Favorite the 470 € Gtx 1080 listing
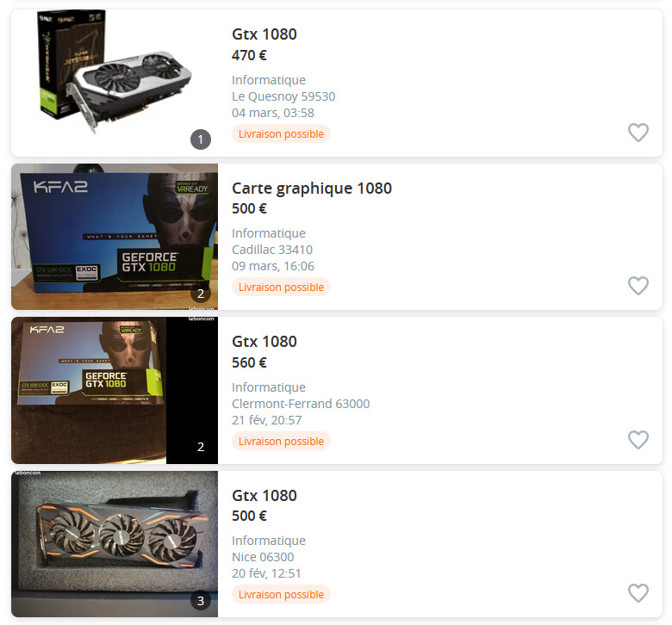Screen dimensions: 672x625 click(638, 133)
